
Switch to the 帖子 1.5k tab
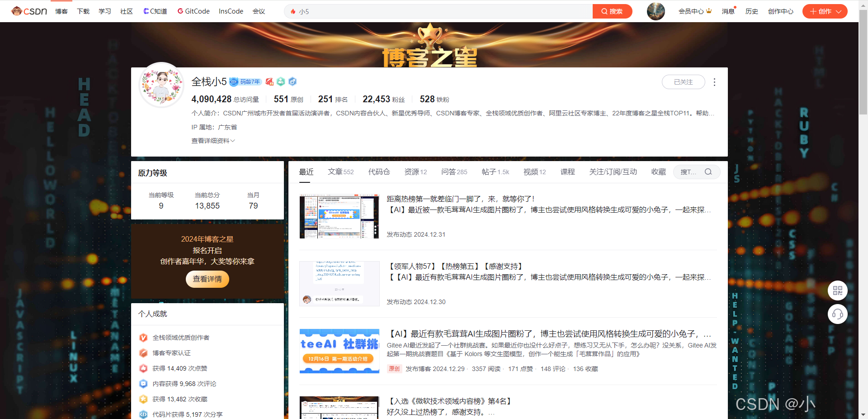coord(495,172)
